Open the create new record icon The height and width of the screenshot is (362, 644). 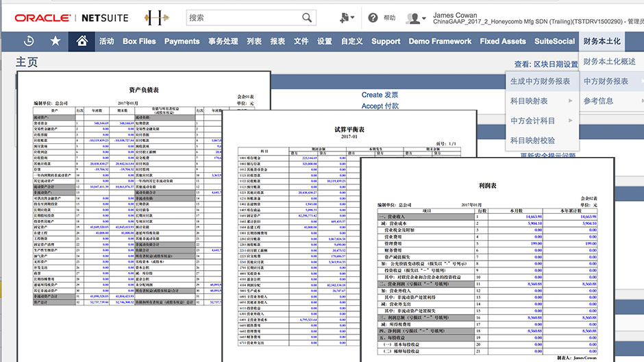[x=347, y=18]
